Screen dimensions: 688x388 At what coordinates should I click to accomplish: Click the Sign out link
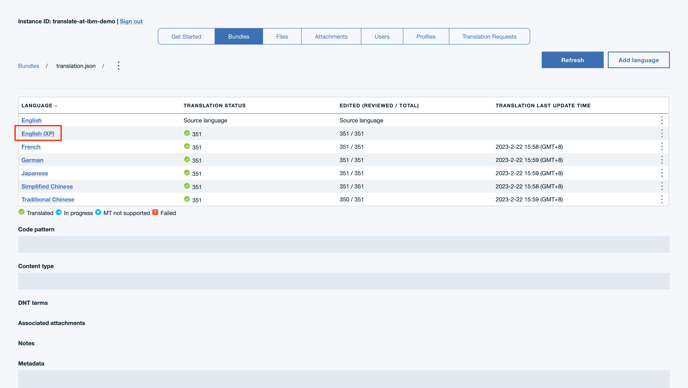pos(131,21)
